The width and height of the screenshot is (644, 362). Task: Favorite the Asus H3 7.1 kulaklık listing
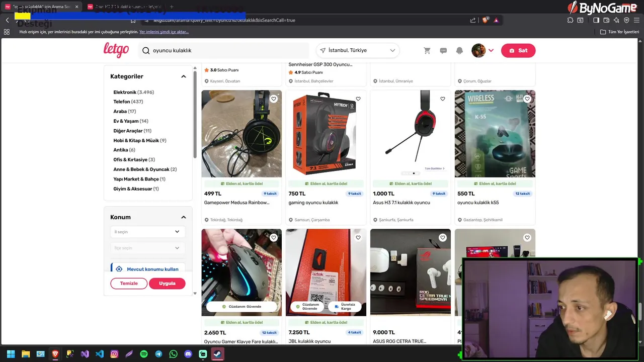pyautogui.click(x=443, y=99)
